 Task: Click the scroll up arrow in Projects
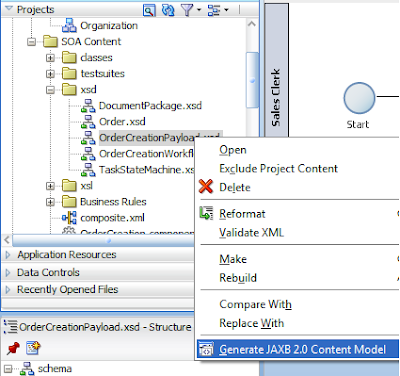coord(252,24)
